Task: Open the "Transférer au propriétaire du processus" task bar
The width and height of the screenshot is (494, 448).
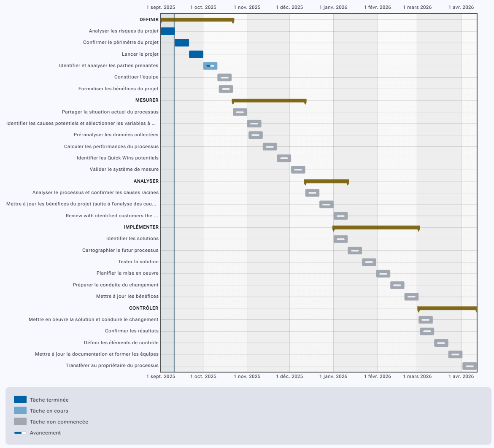Action: [470, 366]
